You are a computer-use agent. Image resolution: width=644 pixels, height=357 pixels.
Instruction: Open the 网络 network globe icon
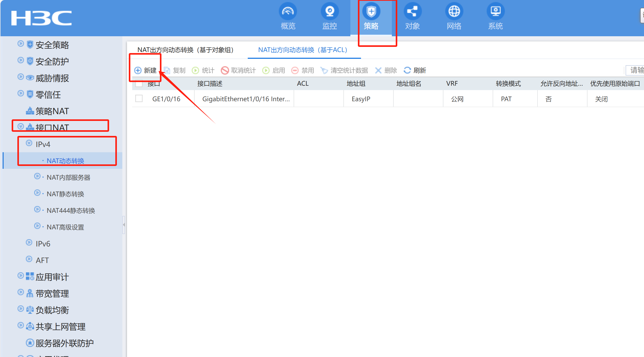[454, 11]
